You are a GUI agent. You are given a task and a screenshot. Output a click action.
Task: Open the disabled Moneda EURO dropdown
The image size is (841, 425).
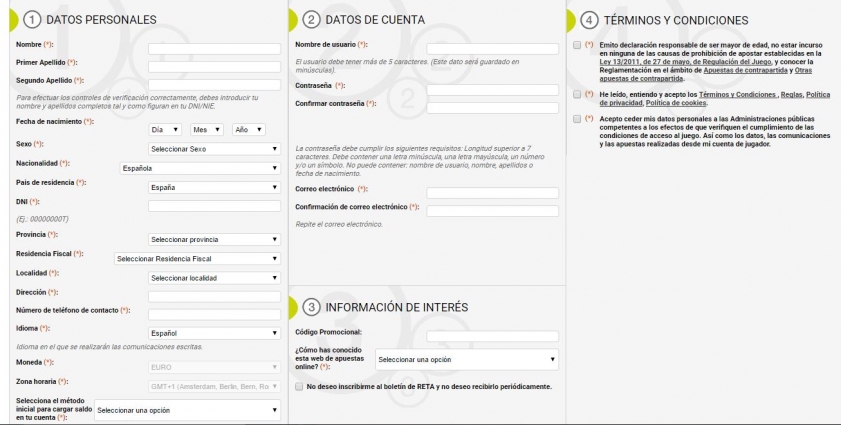pyautogui.click(x=215, y=368)
